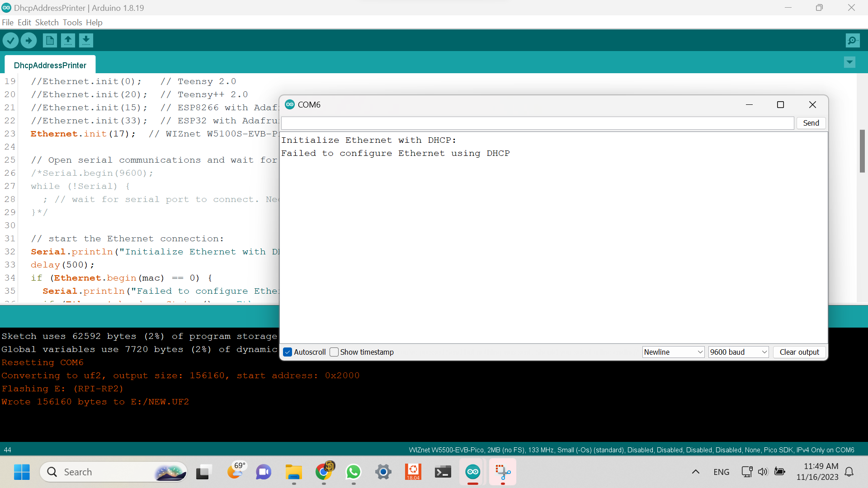Image resolution: width=868 pixels, height=488 pixels.
Task: Create a new sketch via toolbar icon
Action: [x=50, y=40]
